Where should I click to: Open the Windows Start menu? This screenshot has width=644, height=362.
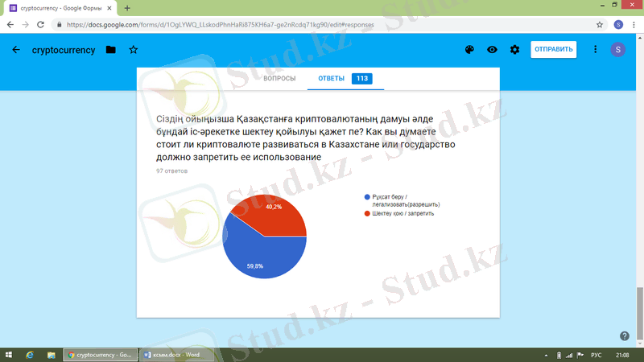click(9, 355)
